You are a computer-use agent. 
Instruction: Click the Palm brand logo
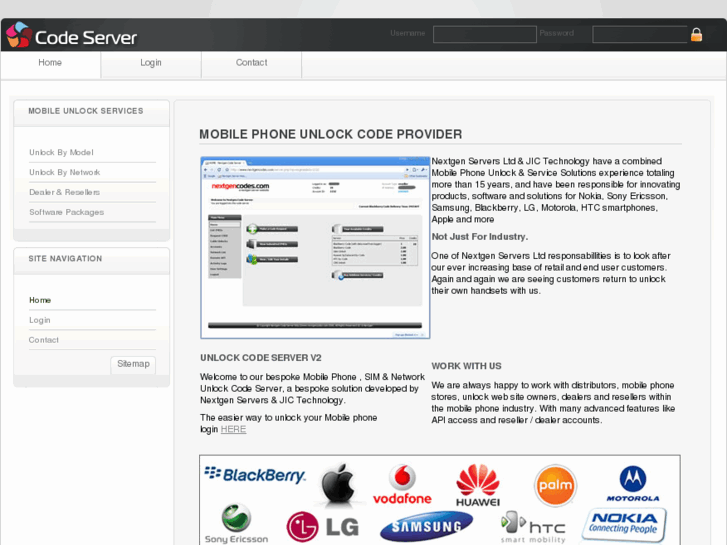coord(555,486)
